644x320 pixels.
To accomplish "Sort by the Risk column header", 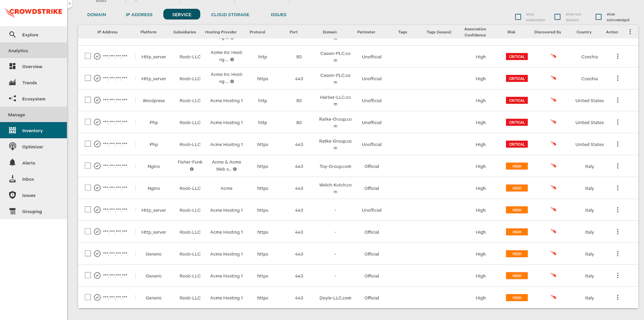I will (x=511, y=32).
